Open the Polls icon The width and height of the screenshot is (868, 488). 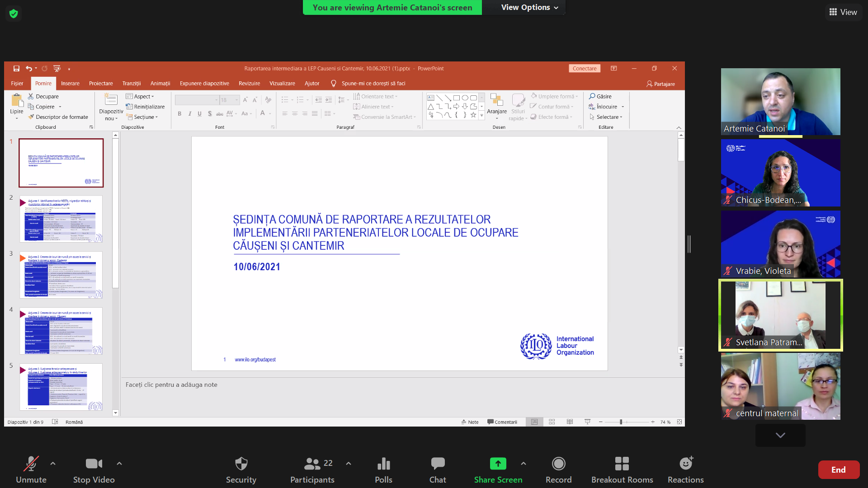coord(383,464)
